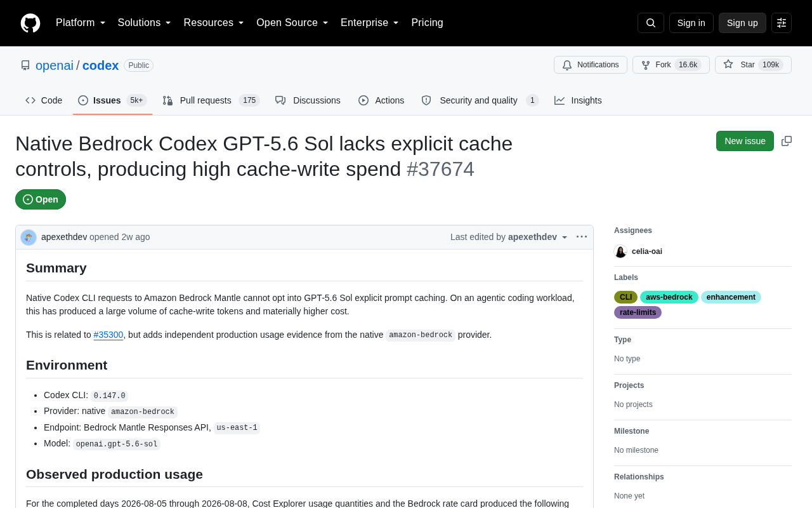Click the Assignees sidebar heading

[x=633, y=231]
